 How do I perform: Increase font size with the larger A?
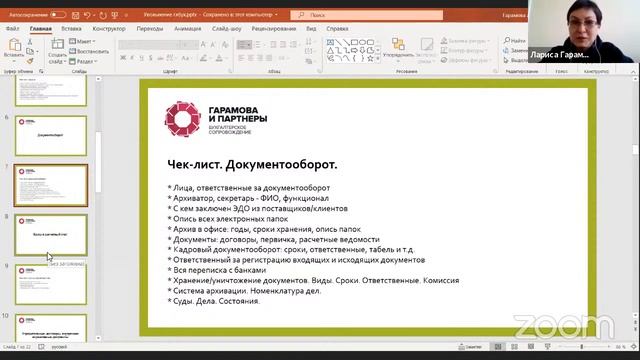click(x=204, y=44)
